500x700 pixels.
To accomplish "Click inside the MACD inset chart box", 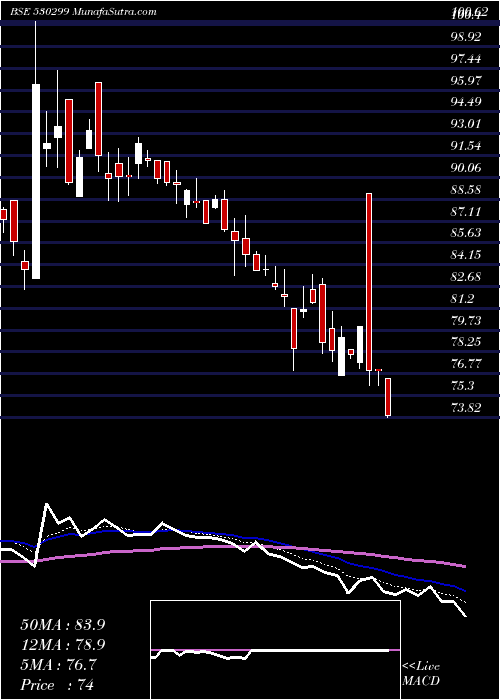I will [x=275, y=650].
